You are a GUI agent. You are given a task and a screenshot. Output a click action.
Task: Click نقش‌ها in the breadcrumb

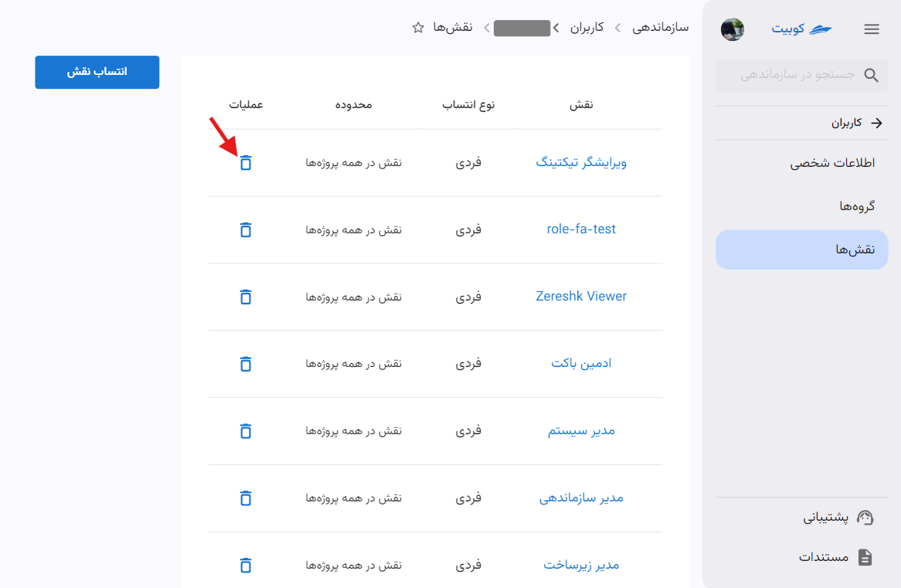(453, 28)
